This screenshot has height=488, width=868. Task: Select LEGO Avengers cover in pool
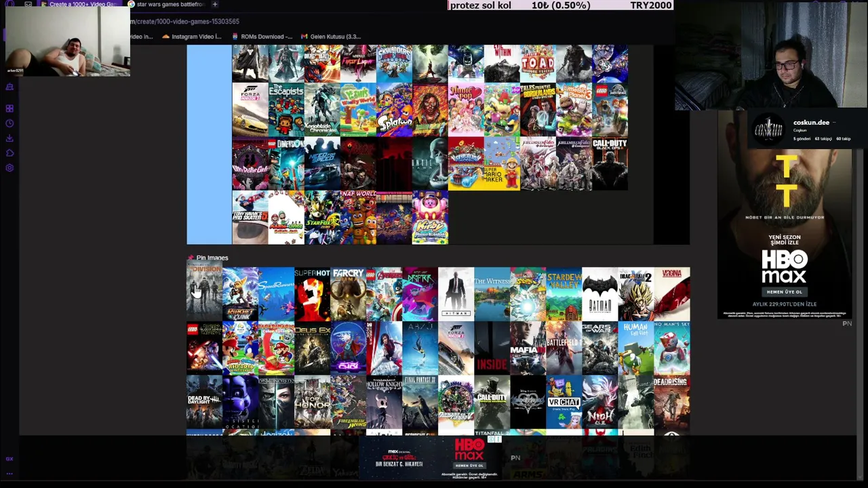[384, 293]
